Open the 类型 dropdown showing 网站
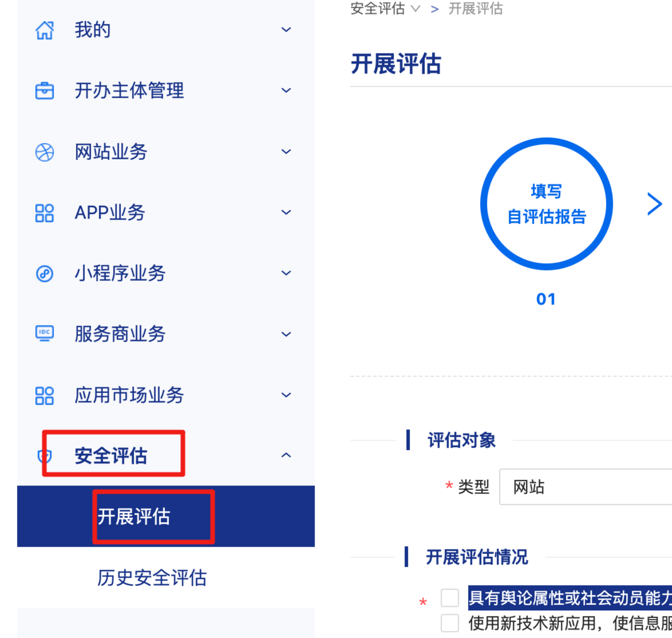 [x=586, y=487]
